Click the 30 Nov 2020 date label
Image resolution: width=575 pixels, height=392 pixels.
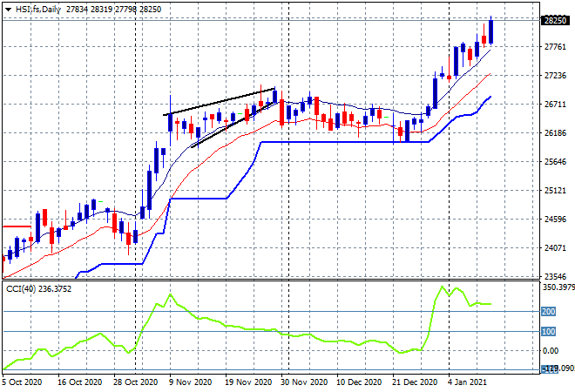304,382
